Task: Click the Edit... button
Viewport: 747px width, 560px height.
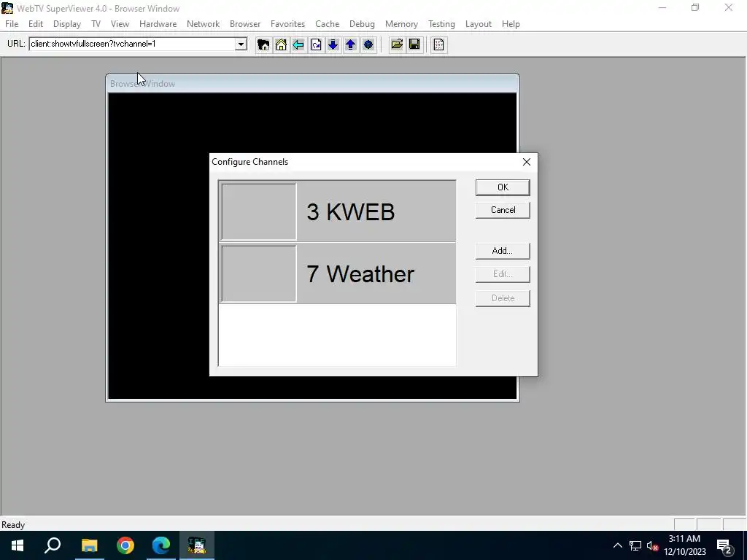Action: point(503,274)
